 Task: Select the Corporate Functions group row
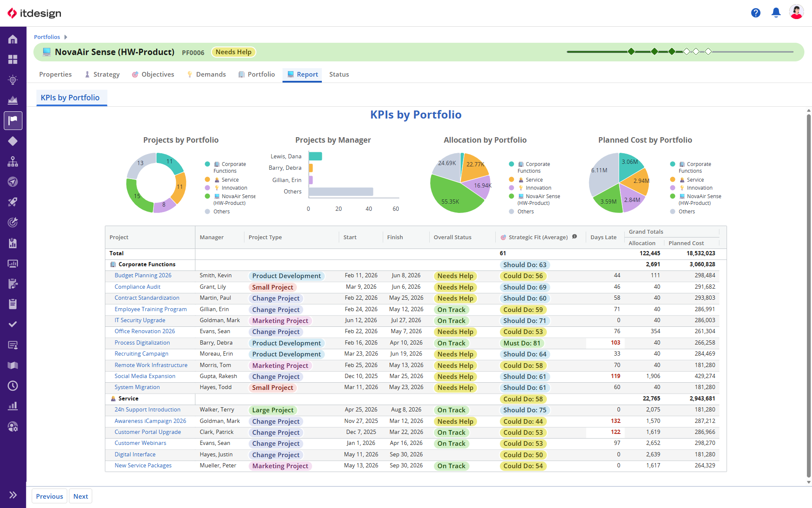point(416,265)
